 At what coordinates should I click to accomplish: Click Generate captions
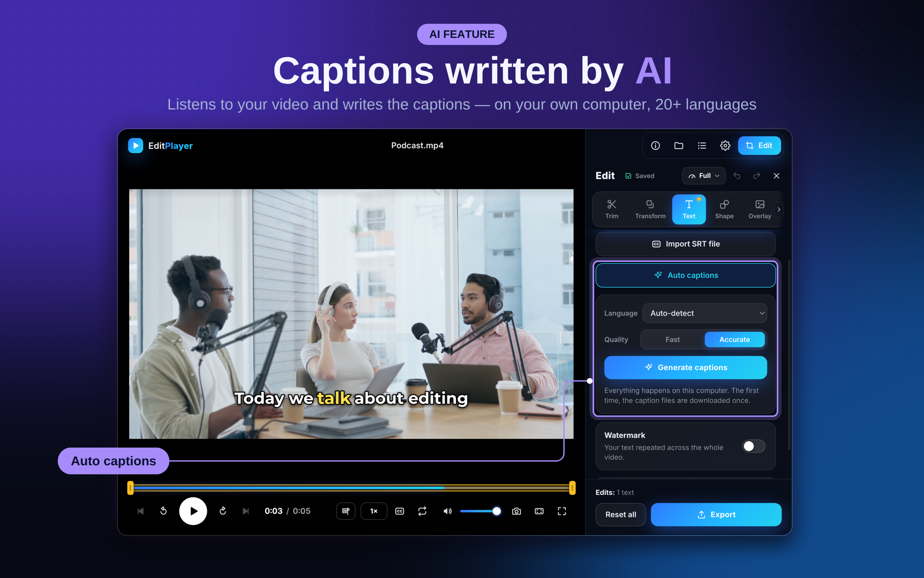pos(685,367)
